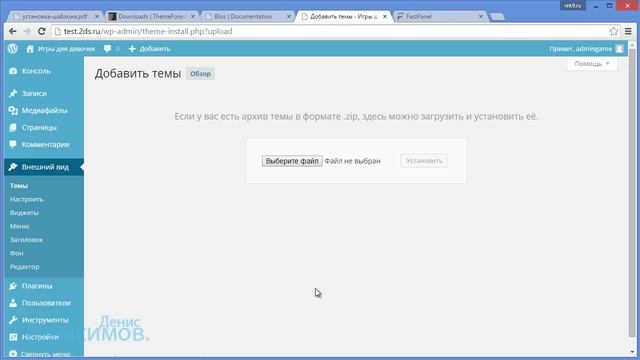Click the Медиафайлы media icon

point(13,111)
